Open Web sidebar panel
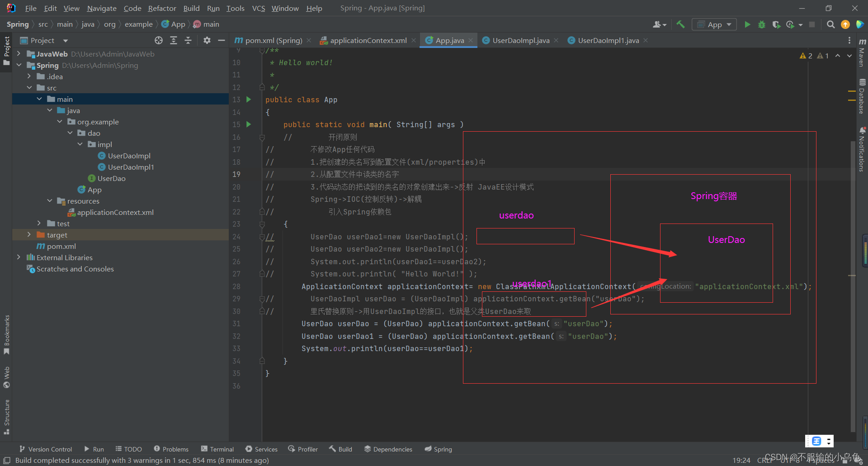 (6, 377)
